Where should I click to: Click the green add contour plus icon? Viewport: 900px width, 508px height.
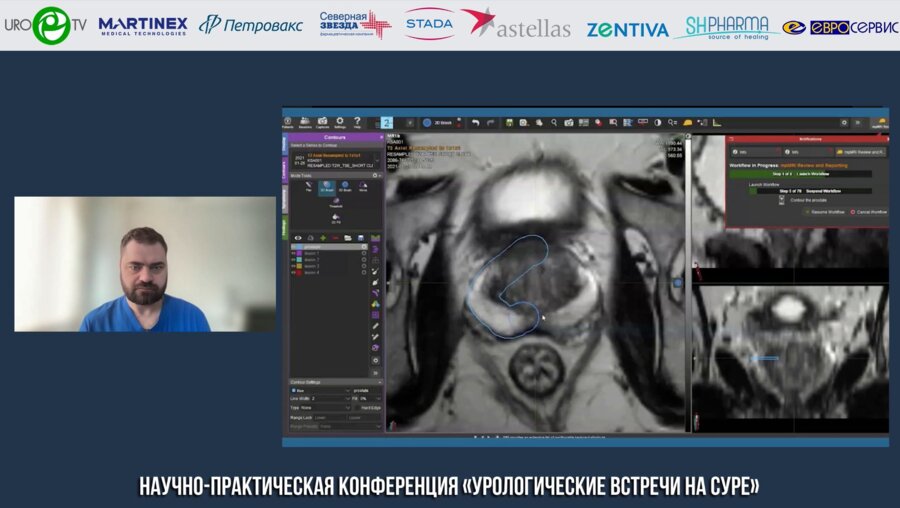tap(322, 237)
